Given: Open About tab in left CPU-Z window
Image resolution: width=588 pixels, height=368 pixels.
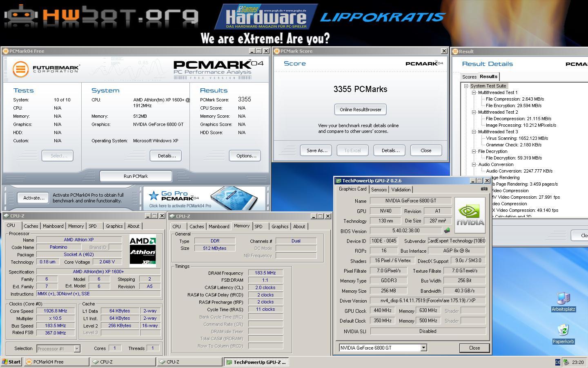Looking at the screenshot, I should click(x=134, y=226).
